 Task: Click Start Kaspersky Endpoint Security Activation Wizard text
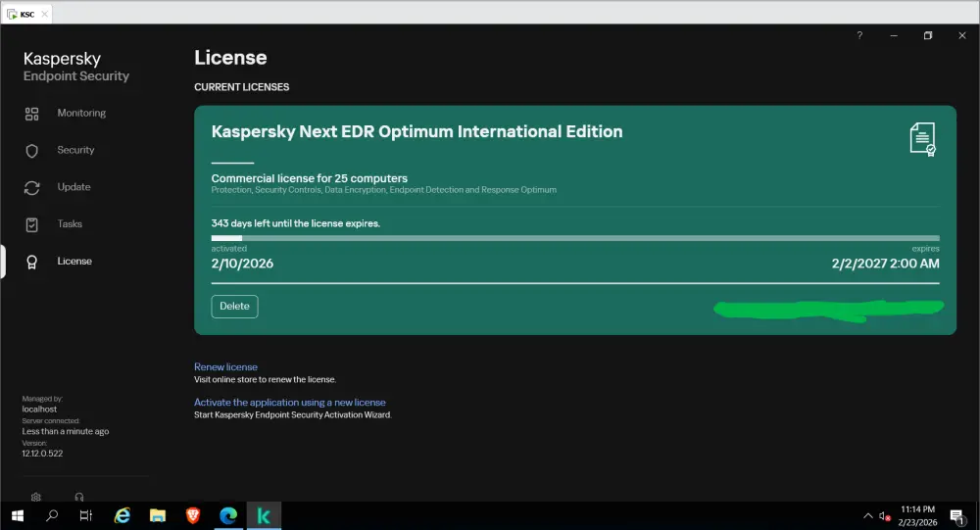click(x=292, y=415)
